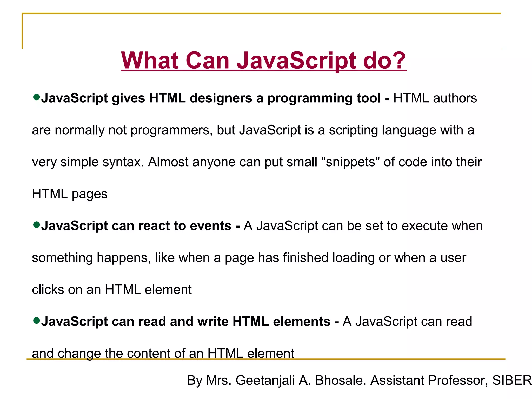Click the words 'HTML authors' in first bullet
Viewport: 532px width, 399px height.
click(x=435, y=98)
